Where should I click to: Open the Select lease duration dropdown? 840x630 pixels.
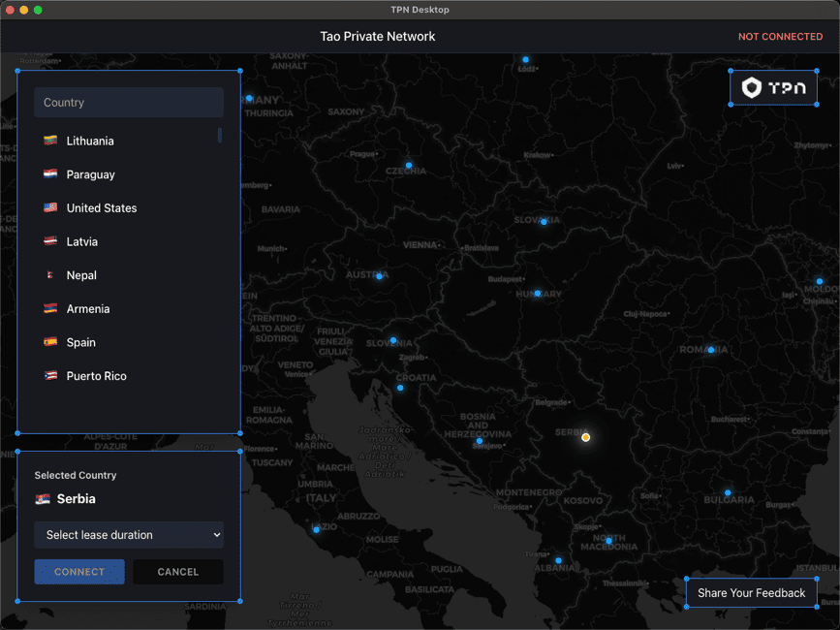(x=129, y=535)
